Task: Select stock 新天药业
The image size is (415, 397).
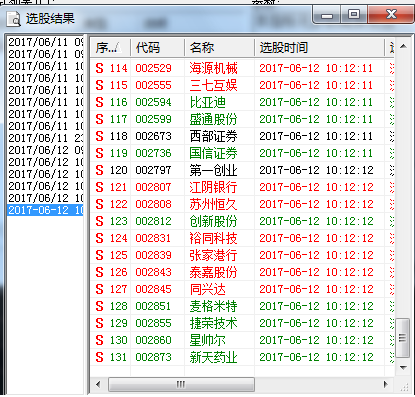Action: (x=213, y=357)
